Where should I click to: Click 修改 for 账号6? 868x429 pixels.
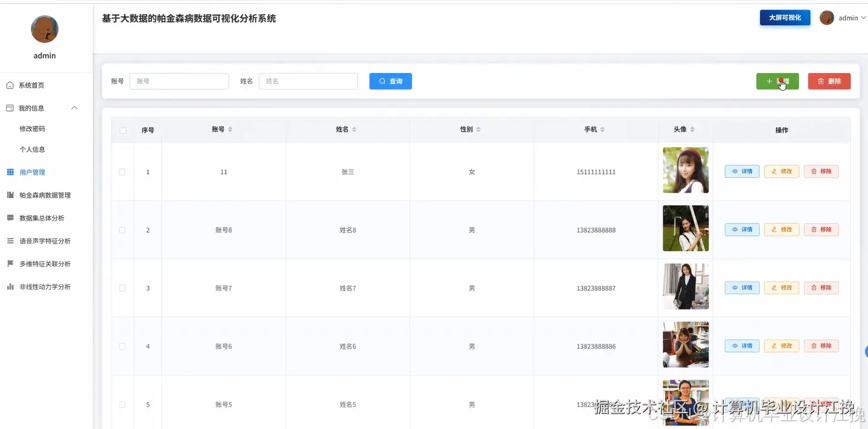coord(782,346)
